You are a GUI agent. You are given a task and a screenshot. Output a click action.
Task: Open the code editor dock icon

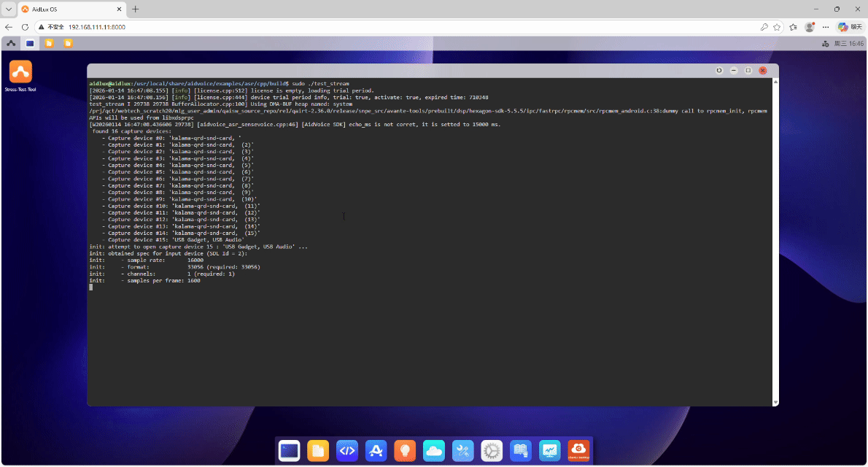347,451
